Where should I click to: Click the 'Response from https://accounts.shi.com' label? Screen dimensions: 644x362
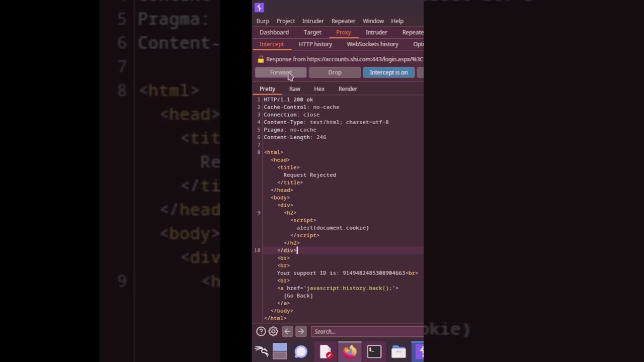(x=345, y=59)
